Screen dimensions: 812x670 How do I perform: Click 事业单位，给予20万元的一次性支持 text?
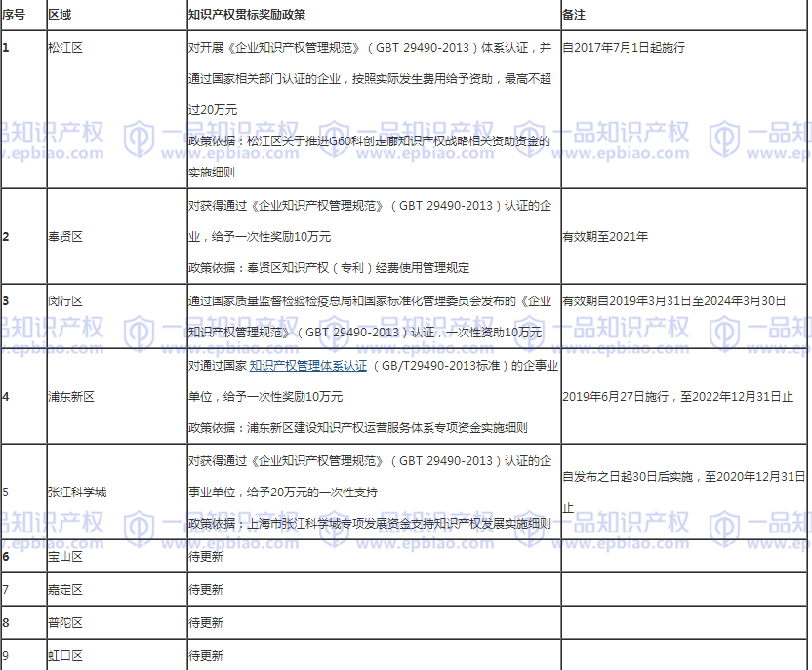click(x=283, y=493)
